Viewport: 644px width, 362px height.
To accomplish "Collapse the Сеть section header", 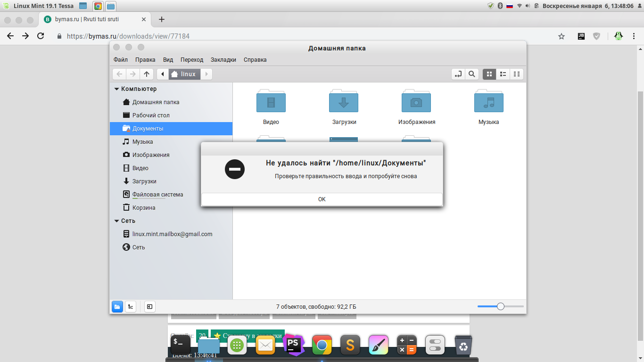I will (x=124, y=221).
